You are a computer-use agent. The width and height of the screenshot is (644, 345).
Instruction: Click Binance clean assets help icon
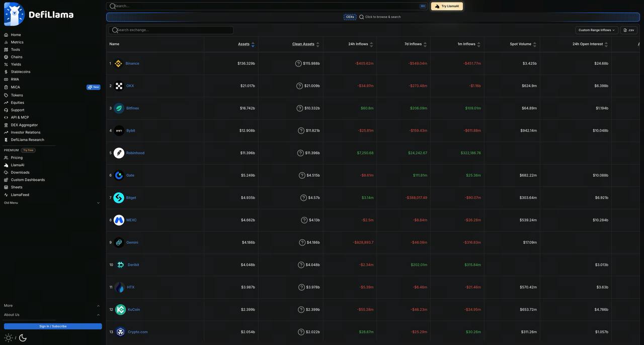[298, 63]
